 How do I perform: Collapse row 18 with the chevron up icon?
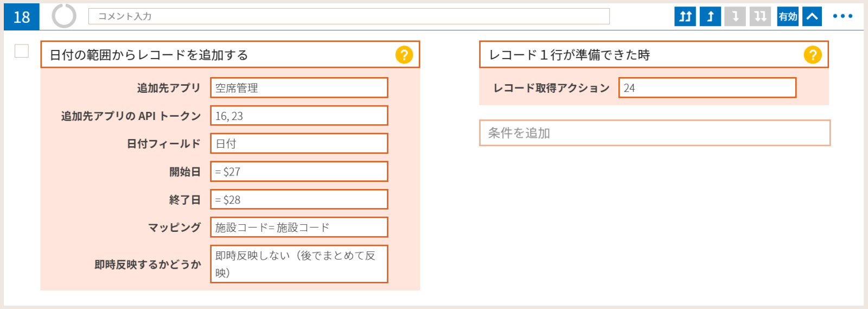pyautogui.click(x=812, y=16)
